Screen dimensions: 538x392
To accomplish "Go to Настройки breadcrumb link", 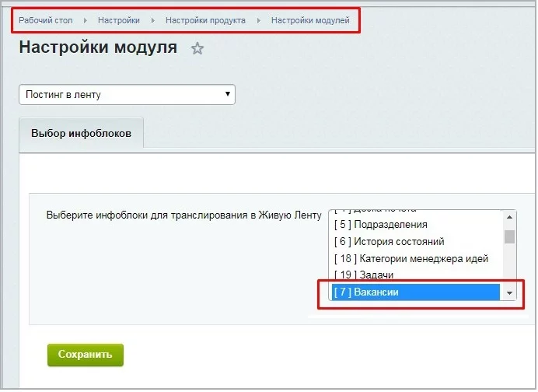I will click(x=119, y=19).
